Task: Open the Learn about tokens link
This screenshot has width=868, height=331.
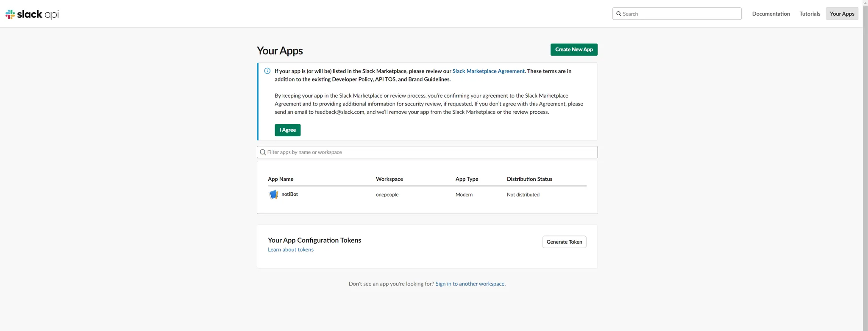Action: click(291, 250)
